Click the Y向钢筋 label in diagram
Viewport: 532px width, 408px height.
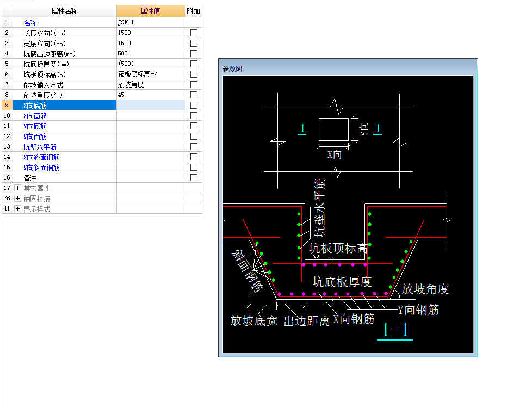pos(418,310)
